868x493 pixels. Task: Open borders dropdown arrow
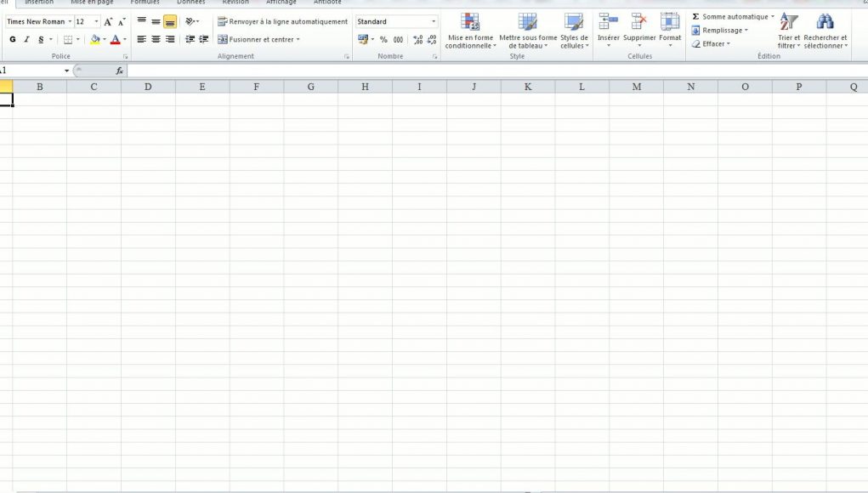[x=77, y=39]
